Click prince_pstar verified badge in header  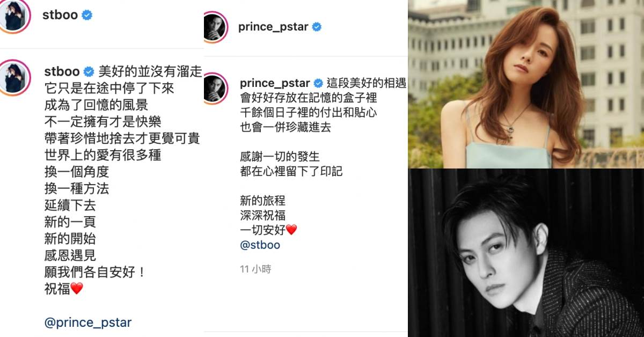coord(317,27)
